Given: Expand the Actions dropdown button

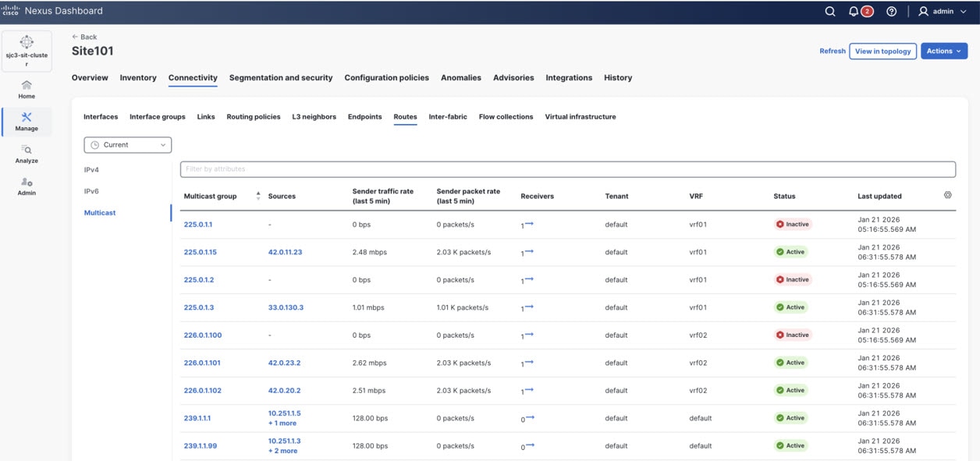Looking at the screenshot, I should click(x=944, y=51).
